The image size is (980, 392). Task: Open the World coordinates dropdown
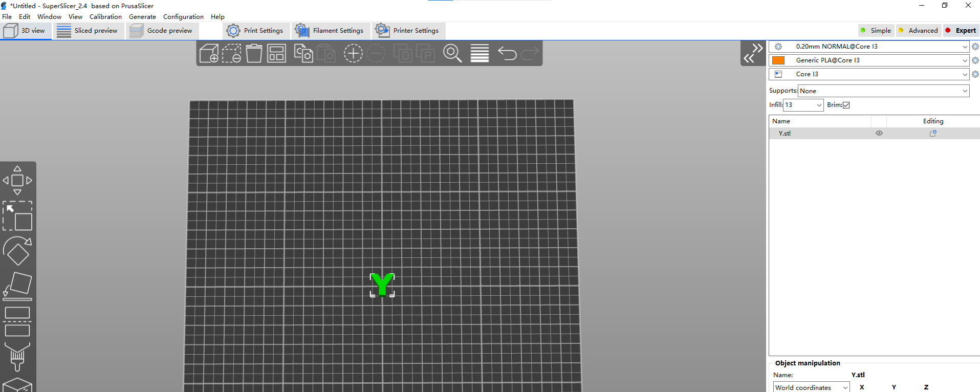coord(811,387)
